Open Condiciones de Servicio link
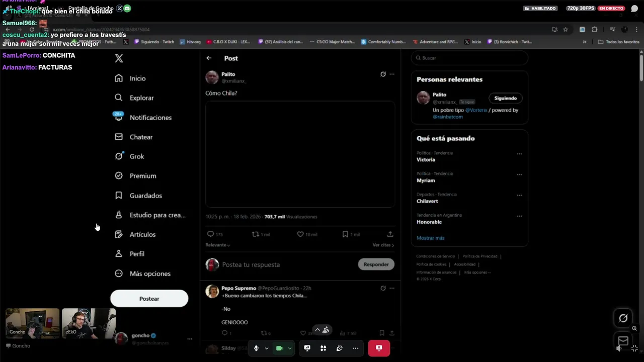This screenshot has height=362, width=644. coord(435,256)
